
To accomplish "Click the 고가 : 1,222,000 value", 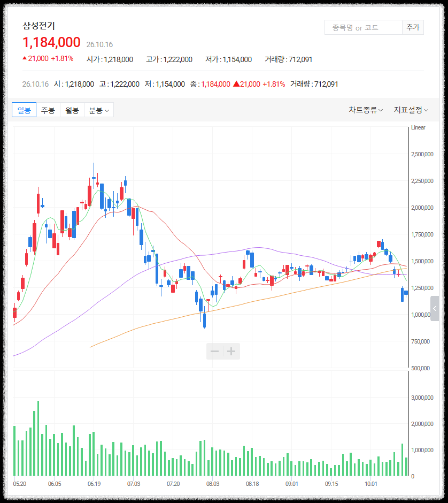I will point(169,59).
